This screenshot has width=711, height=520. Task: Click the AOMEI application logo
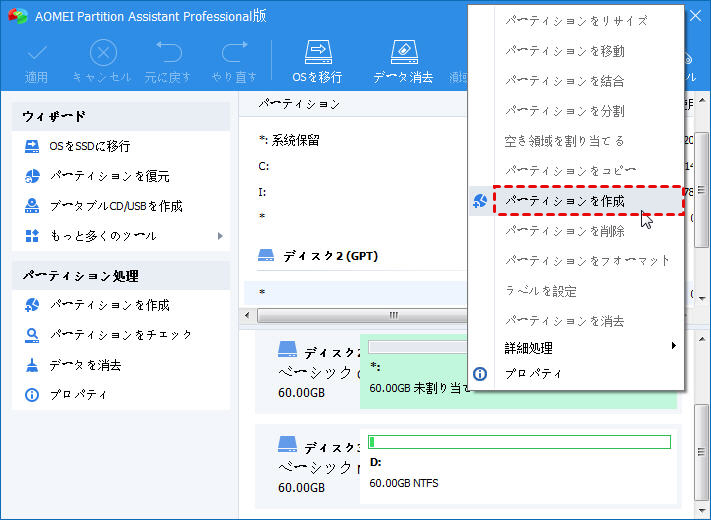(18, 16)
